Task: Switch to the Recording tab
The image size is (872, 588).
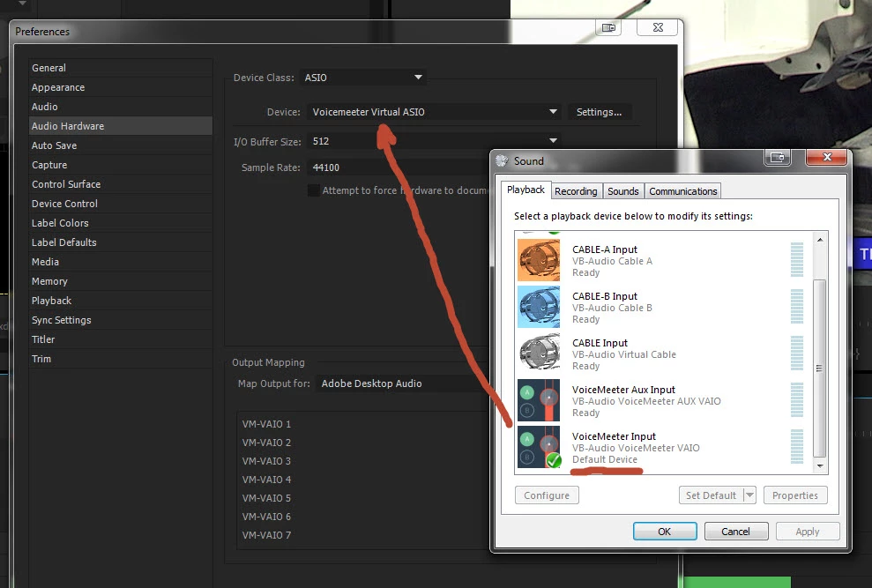Action: [x=576, y=191]
